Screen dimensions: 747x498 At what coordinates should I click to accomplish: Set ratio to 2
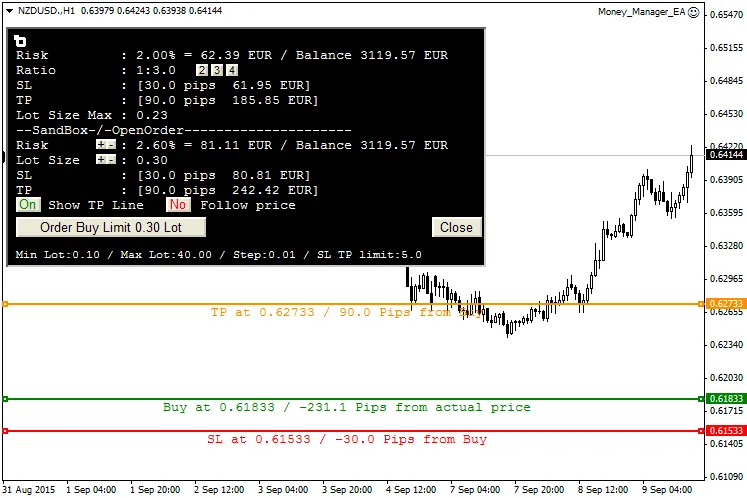[x=201, y=70]
